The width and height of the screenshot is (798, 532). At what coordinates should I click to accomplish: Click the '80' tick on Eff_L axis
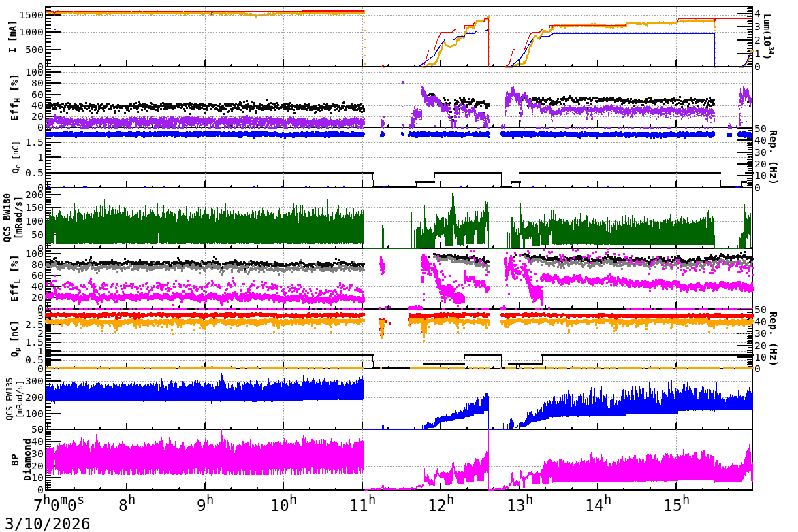pos(37,265)
